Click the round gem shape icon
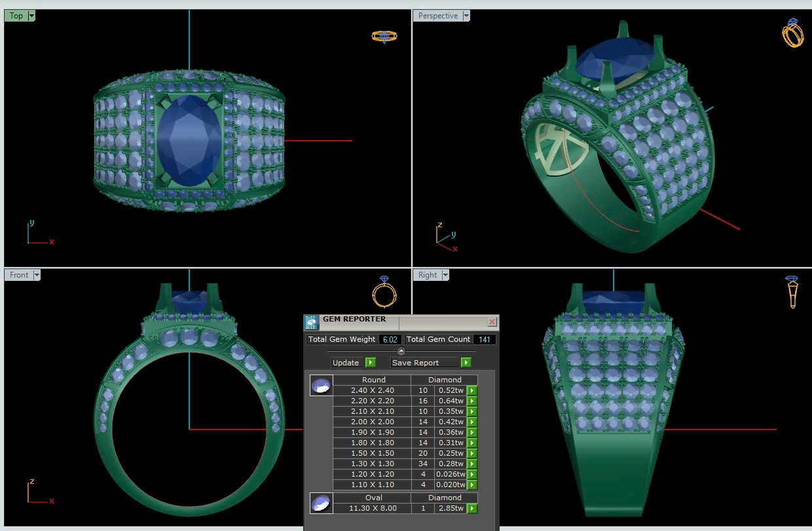Screen dimensions: 812x531 coord(321,386)
